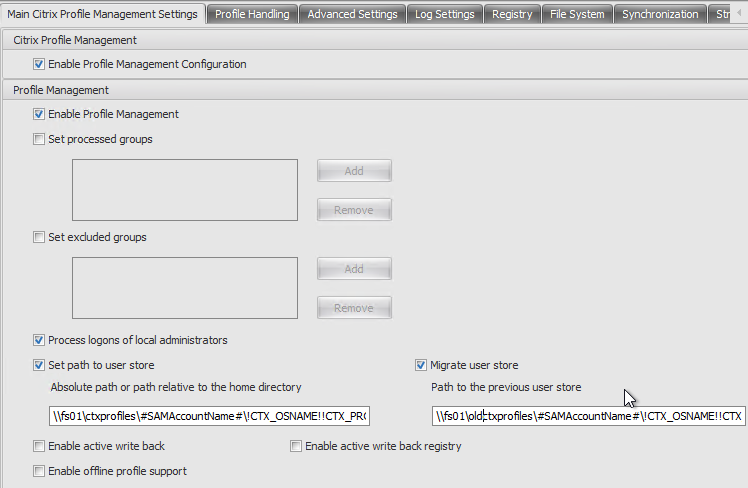This screenshot has width=748, height=488.
Task: Click 'Path to the previous user store' label
Action: coord(506,387)
